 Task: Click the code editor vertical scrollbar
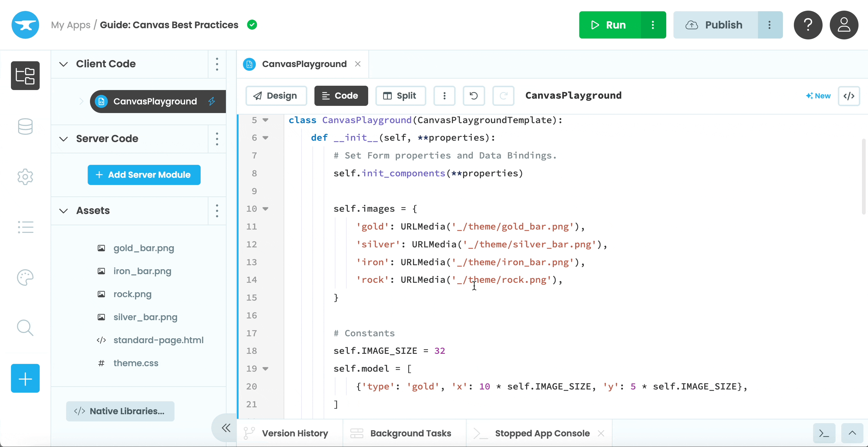(863, 176)
